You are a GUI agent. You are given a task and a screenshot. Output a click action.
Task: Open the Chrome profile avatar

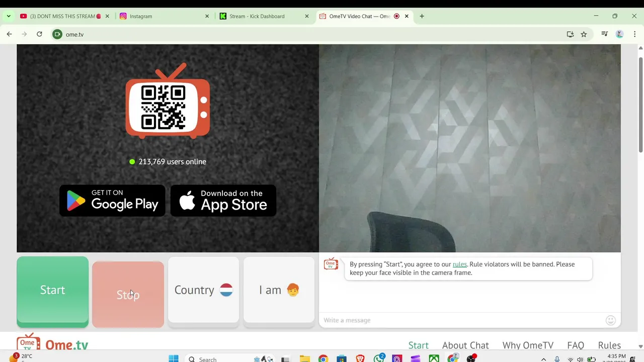click(x=620, y=34)
